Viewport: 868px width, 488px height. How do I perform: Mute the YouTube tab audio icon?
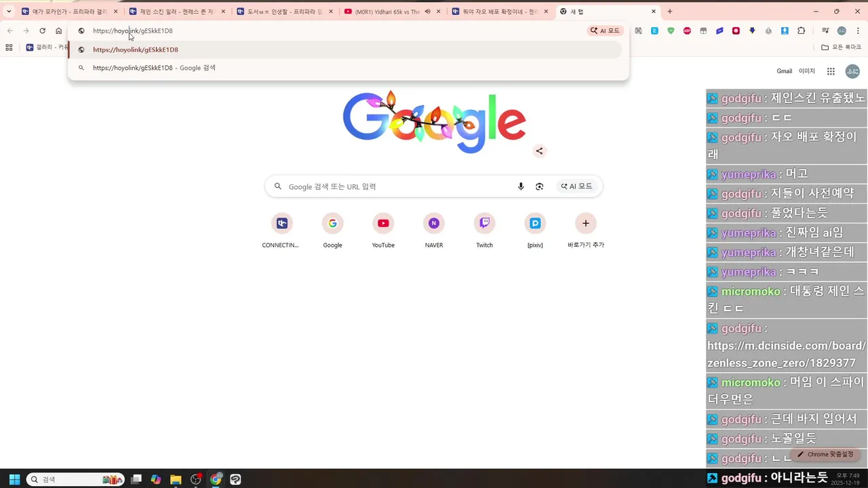pos(428,12)
